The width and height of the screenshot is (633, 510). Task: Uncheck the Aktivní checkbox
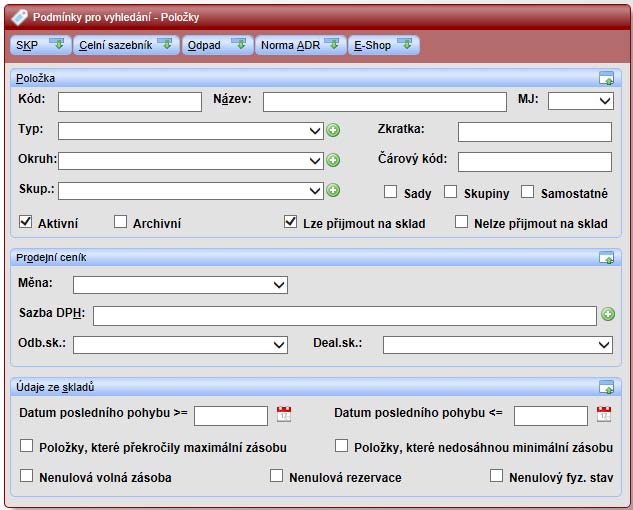(x=26, y=222)
